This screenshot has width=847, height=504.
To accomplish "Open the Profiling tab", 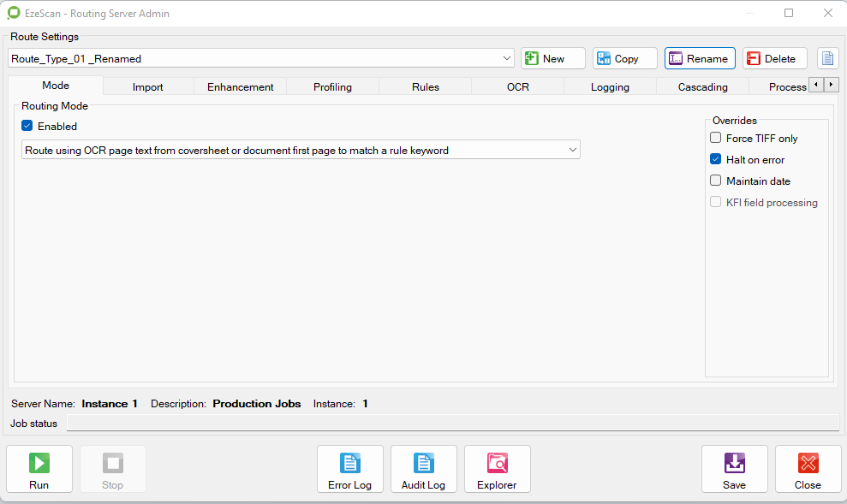I will 332,86.
